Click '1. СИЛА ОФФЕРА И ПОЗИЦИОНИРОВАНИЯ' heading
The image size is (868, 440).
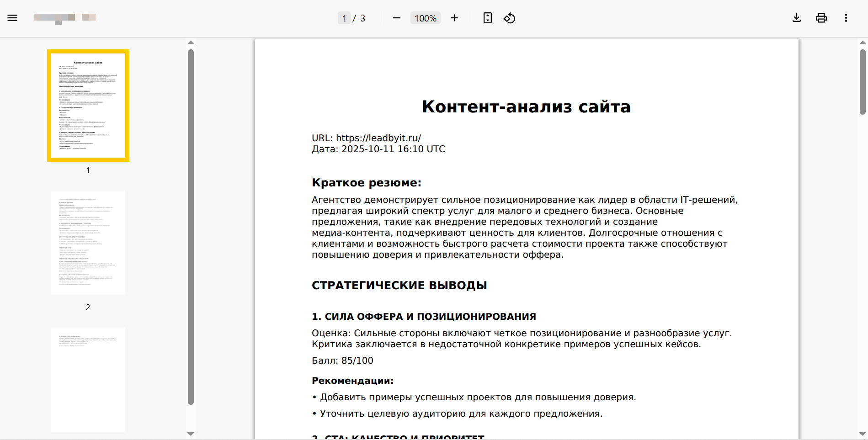(x=424, y=317)
